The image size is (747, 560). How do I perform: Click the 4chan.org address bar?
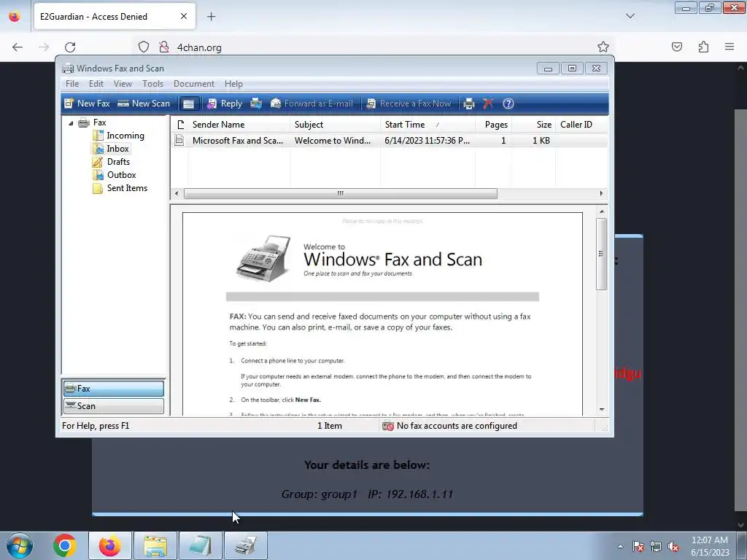(x=371, y=47)
